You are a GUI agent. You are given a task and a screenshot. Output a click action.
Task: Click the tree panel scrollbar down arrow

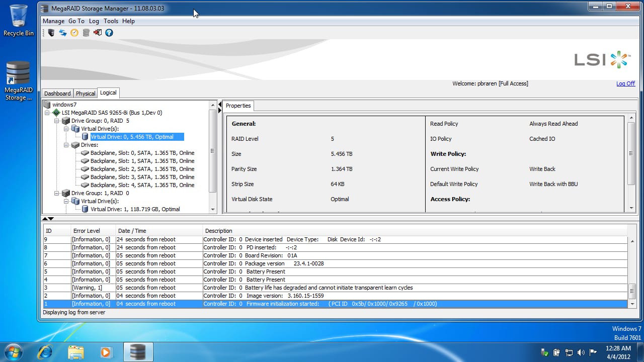(213, 210)
